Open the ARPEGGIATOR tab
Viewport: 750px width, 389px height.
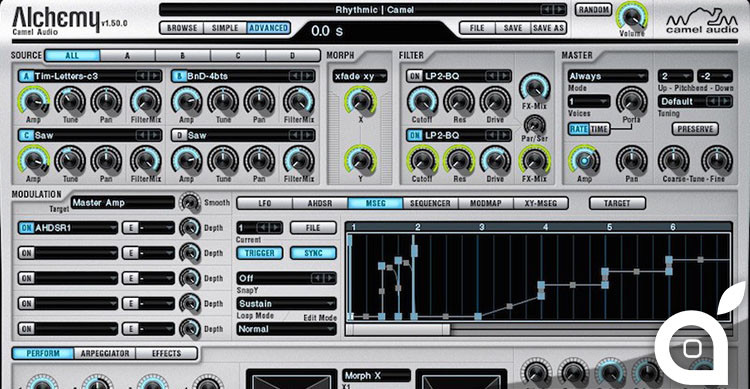pos(105,354)
